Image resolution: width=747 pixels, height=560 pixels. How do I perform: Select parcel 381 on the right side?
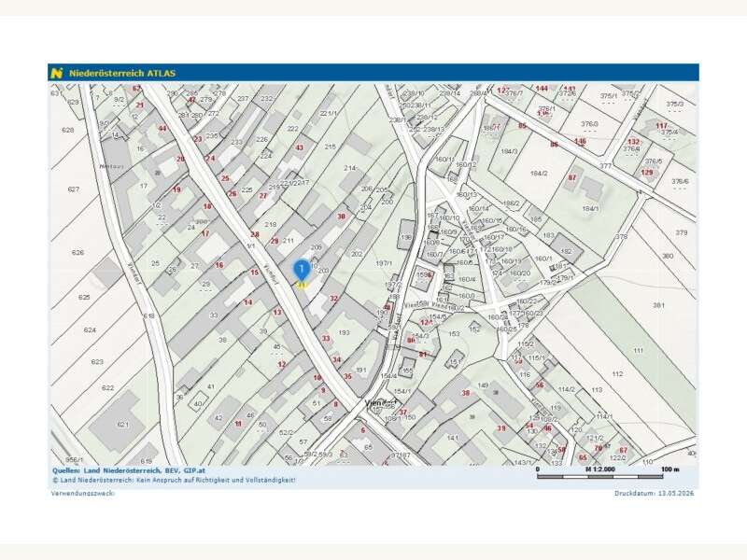coord(659,305)
